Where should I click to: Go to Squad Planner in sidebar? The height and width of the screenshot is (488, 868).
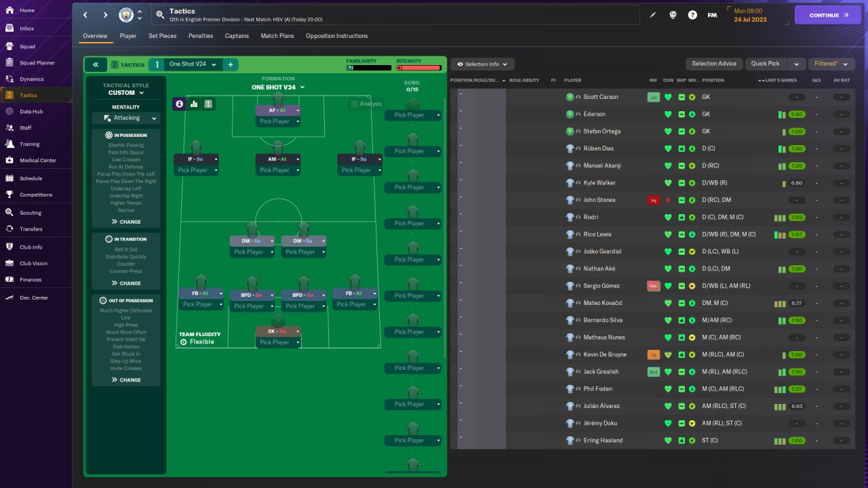37,63
